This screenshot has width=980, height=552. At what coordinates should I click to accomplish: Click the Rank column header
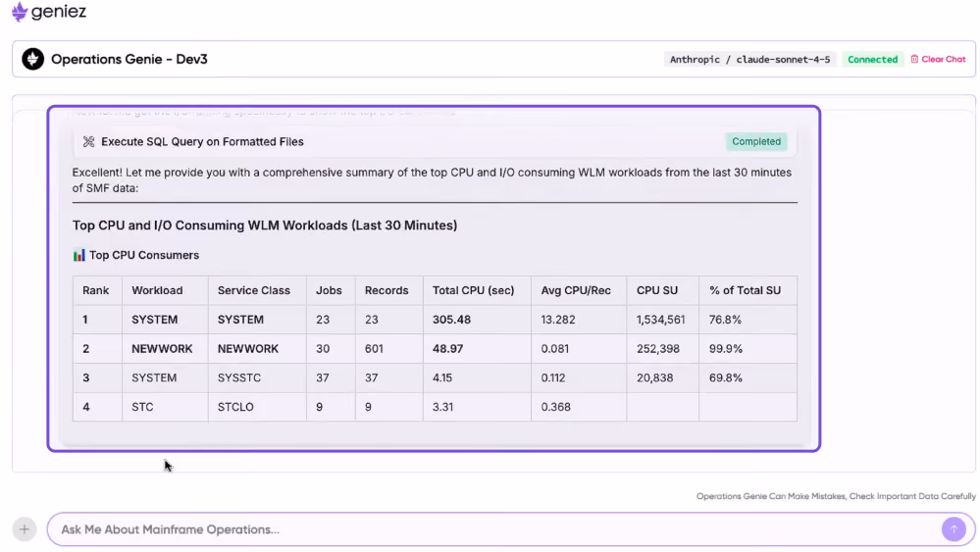(95, 290)
